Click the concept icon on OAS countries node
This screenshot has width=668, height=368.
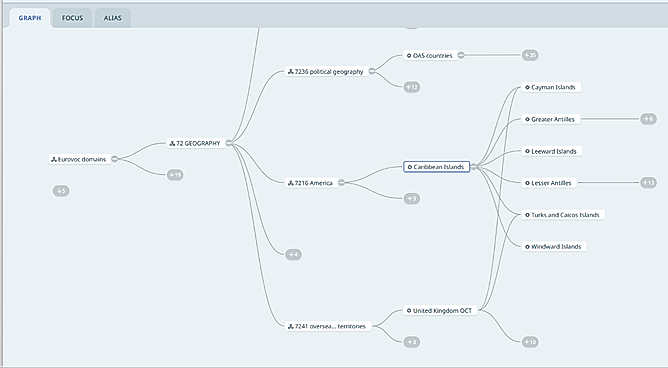pos(409,55)
